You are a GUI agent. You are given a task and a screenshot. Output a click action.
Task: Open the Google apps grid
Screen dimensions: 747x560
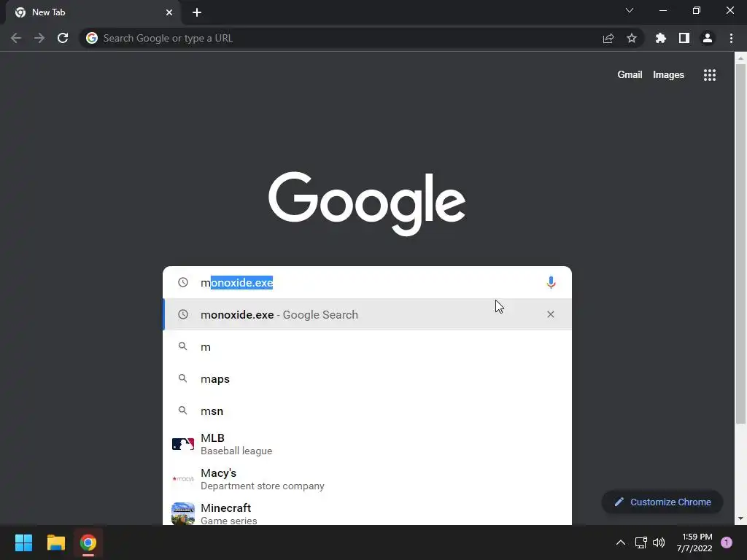point(710,75)
